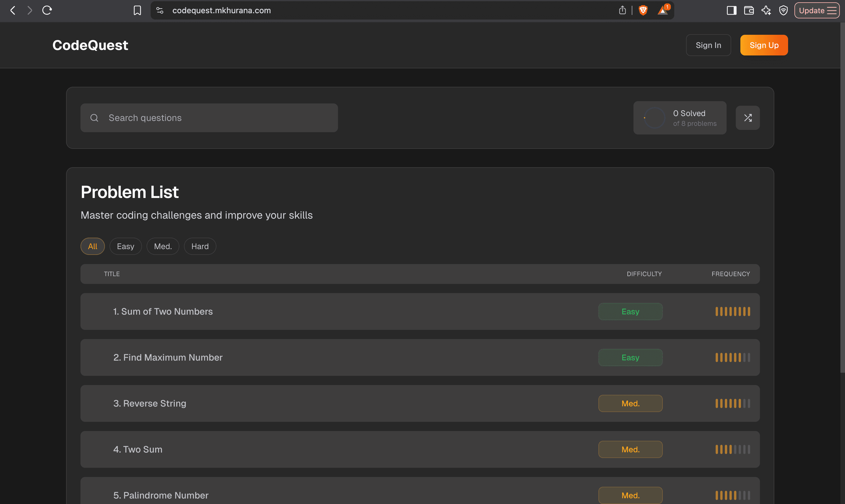The height and width of the screenshot is (504, 845).
Task: Open Brave Shields lion icon
Action: 643,10
